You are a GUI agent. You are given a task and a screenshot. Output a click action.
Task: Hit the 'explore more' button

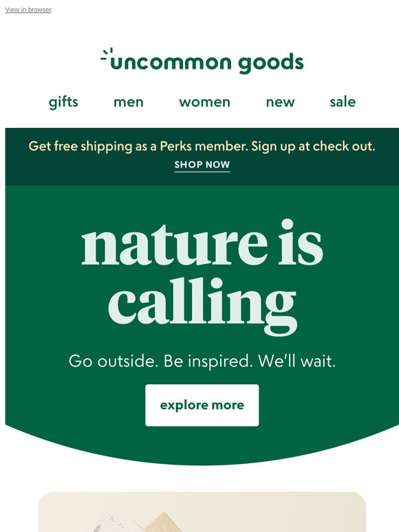click(202, 405)
